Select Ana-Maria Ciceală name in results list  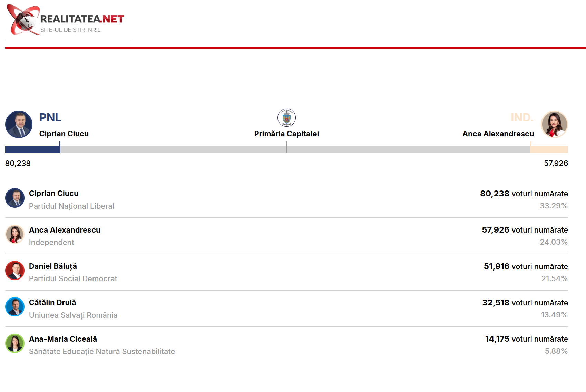[63, 339]
